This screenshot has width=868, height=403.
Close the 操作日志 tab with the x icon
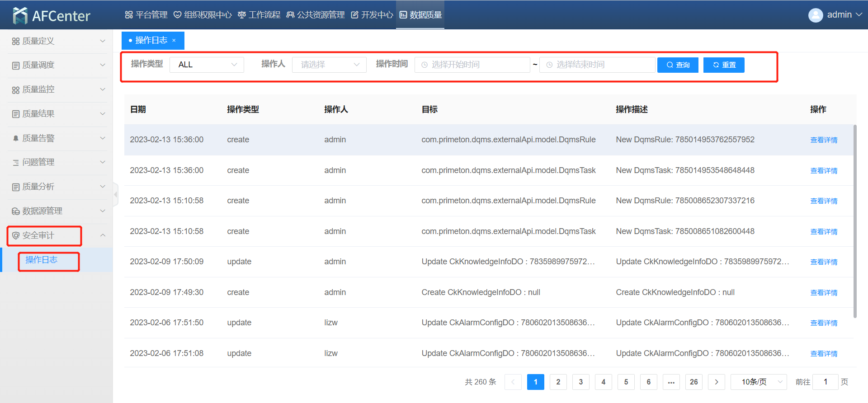click(x=174, y=41)
